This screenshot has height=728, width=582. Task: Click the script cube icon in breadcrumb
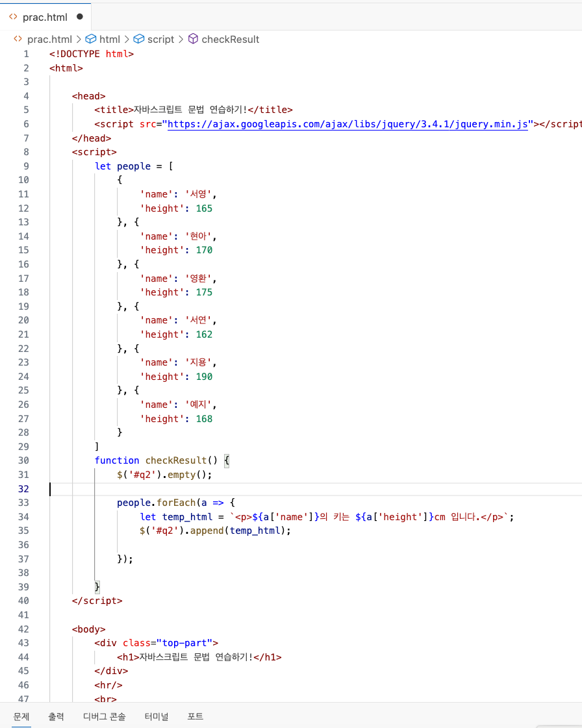pos(139,39)
